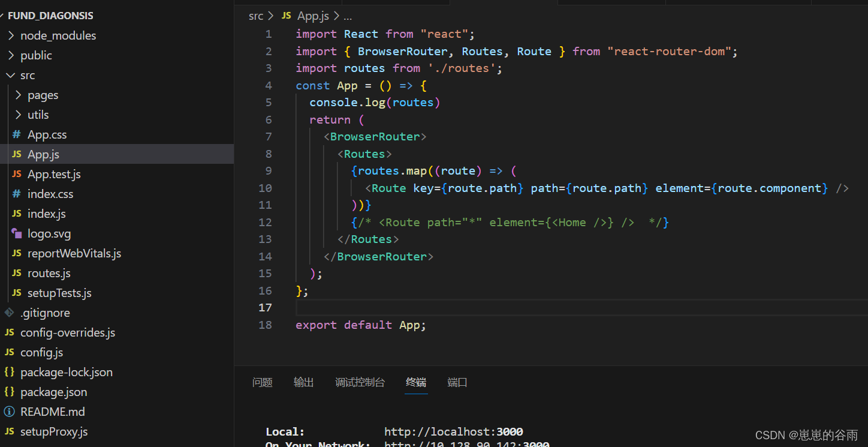Select App.js file in the explorer
The width and height of the screenshot is (868, 447).
tap(117, 154)
